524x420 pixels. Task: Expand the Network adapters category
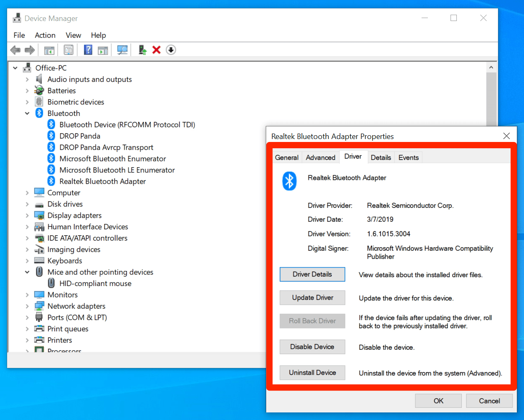(x=27, y=306)
